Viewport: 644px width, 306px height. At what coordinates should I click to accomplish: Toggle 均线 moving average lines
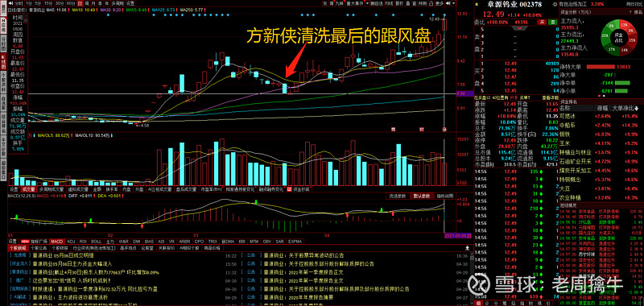(389, 4)
